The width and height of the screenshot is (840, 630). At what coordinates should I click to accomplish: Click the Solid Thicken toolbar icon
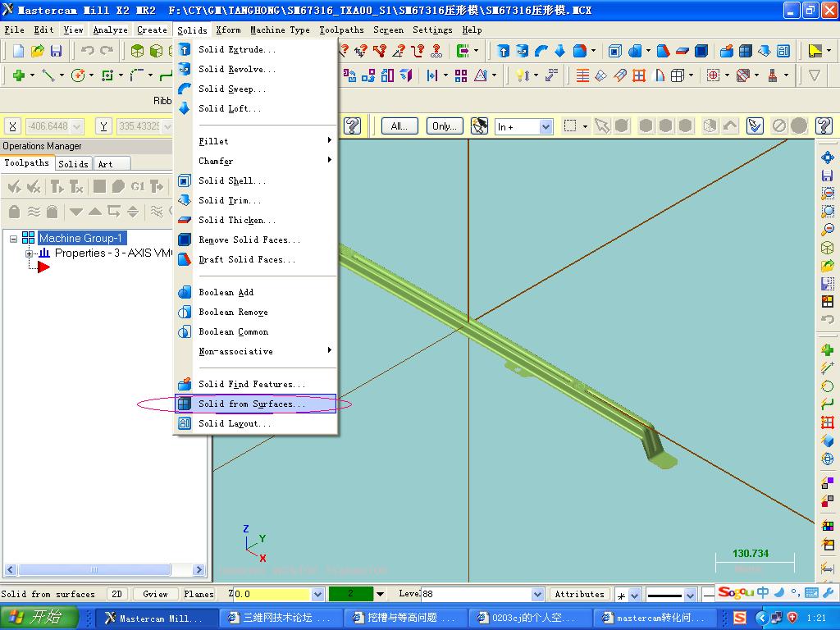(x=682, y=51)
